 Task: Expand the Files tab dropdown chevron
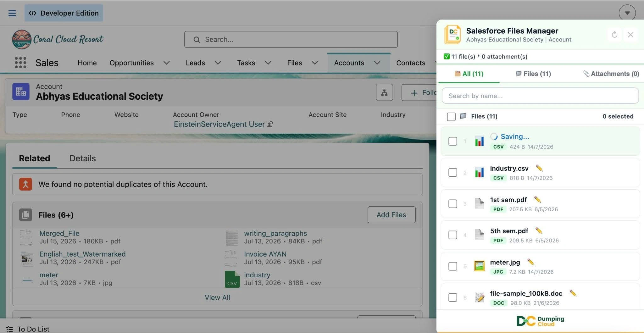314,63
